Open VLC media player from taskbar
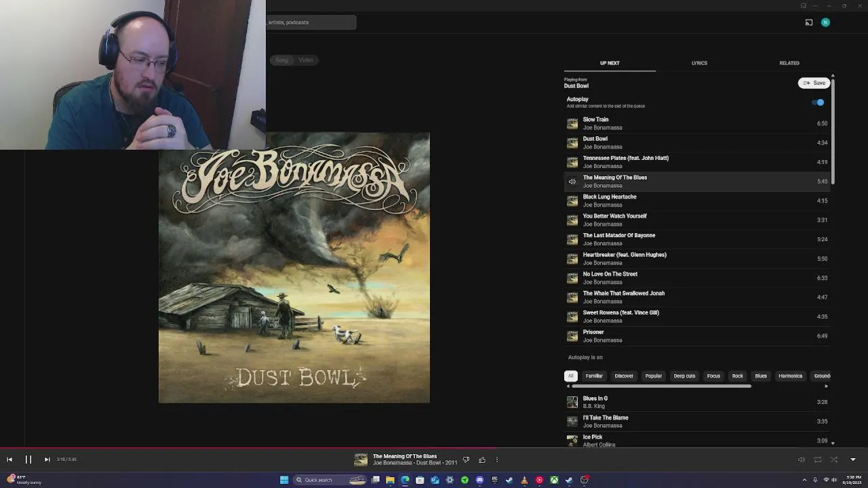 524,480
